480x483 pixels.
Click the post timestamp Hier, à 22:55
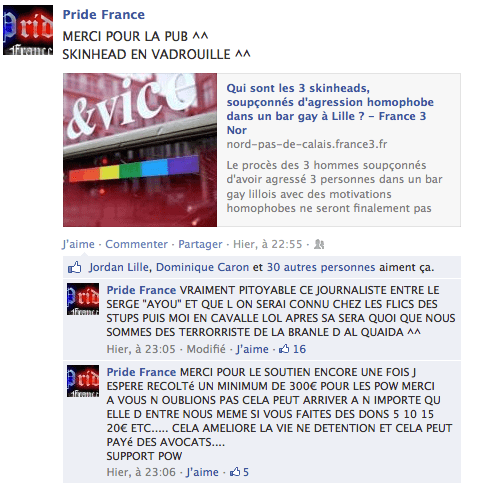pos(267,244)
